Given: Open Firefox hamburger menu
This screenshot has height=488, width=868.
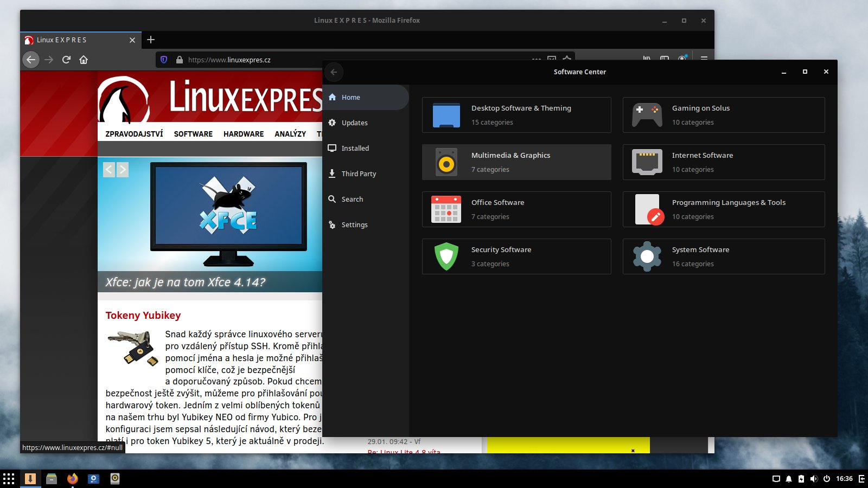Looking at the screenshot, I should point(704,59).
